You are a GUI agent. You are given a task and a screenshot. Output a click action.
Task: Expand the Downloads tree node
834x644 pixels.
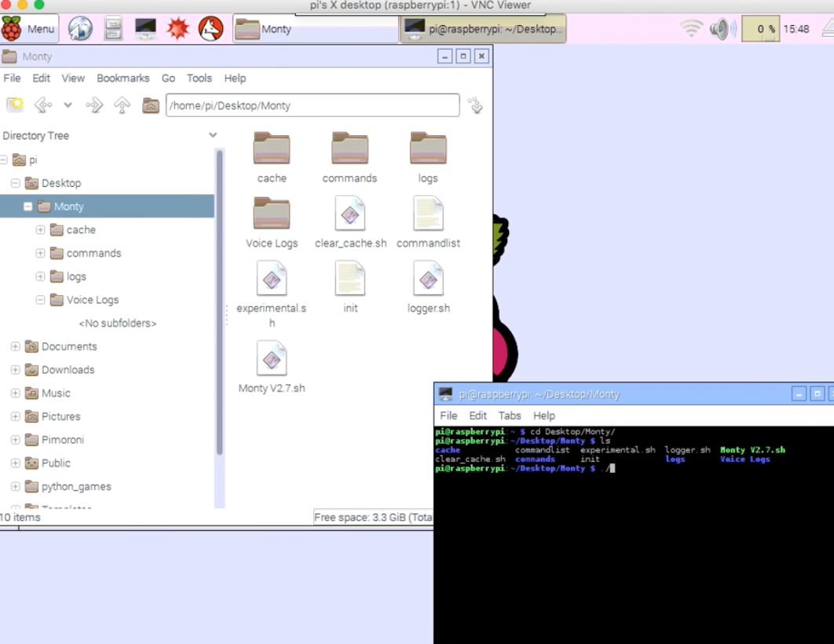point(16,370)
